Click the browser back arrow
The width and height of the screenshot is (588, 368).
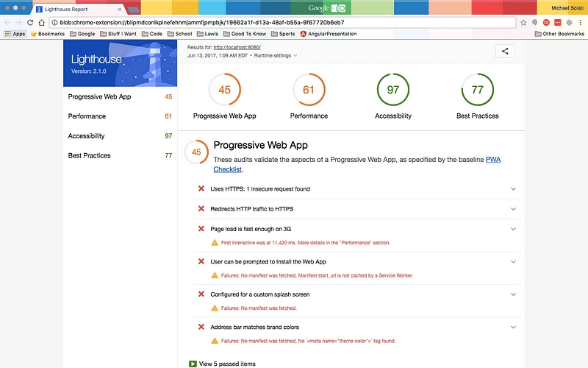tap(7, 23)
